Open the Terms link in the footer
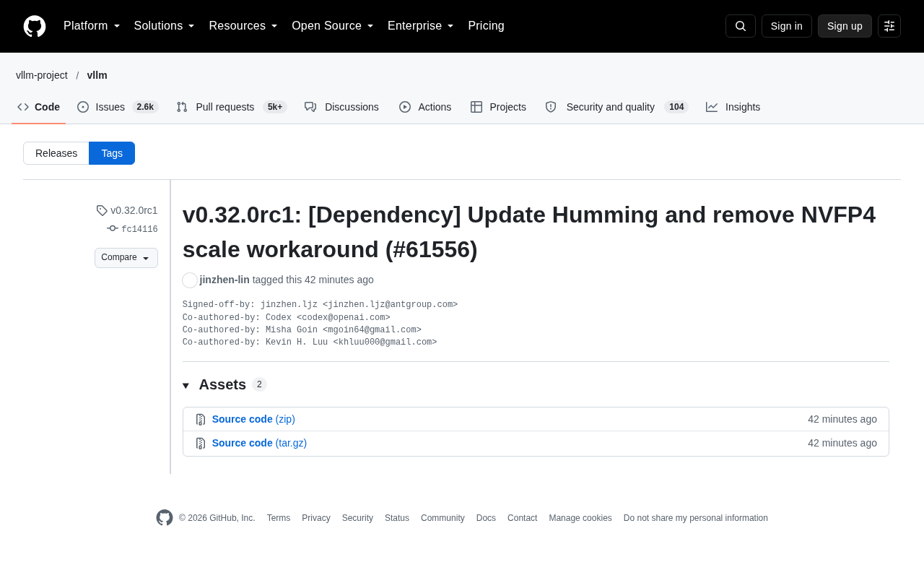Screen dimensions: 924x578 pyautogui.click(x=279, y=518)
